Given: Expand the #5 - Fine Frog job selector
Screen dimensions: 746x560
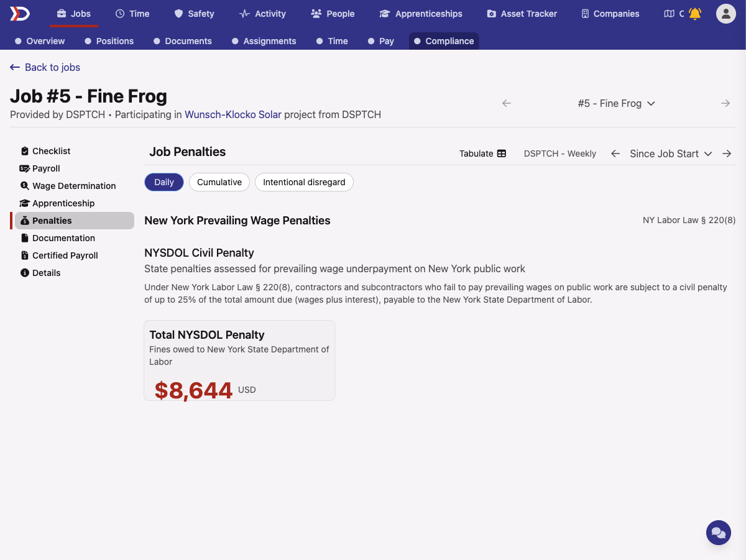Looking at the screenshot, I should (616, 103).
